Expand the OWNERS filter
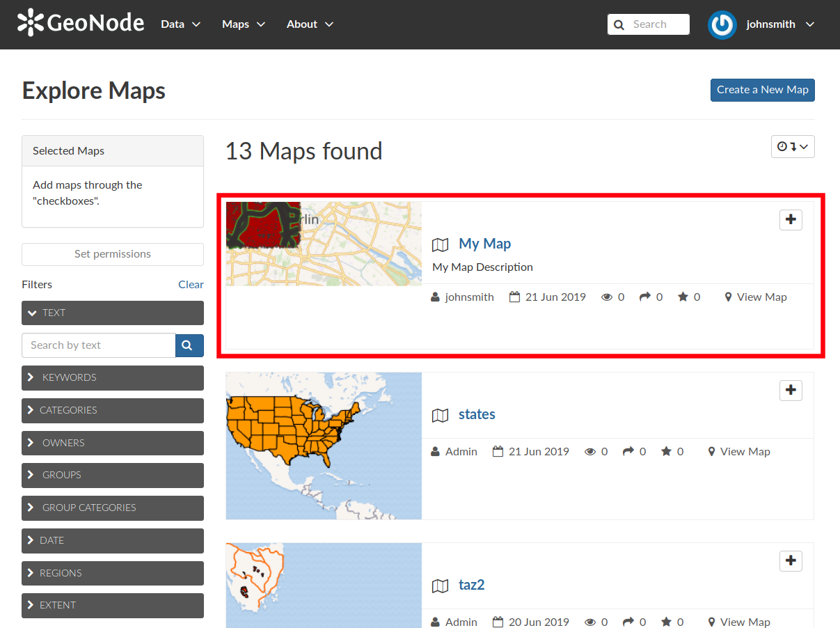840x628 pixels. click(113, 443)
